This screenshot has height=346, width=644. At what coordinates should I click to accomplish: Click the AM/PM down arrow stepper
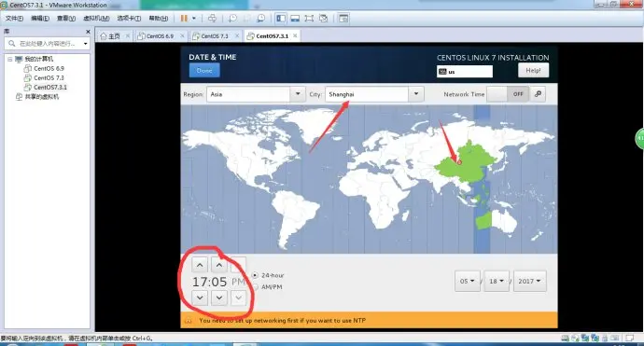click(x=239, y=298)
